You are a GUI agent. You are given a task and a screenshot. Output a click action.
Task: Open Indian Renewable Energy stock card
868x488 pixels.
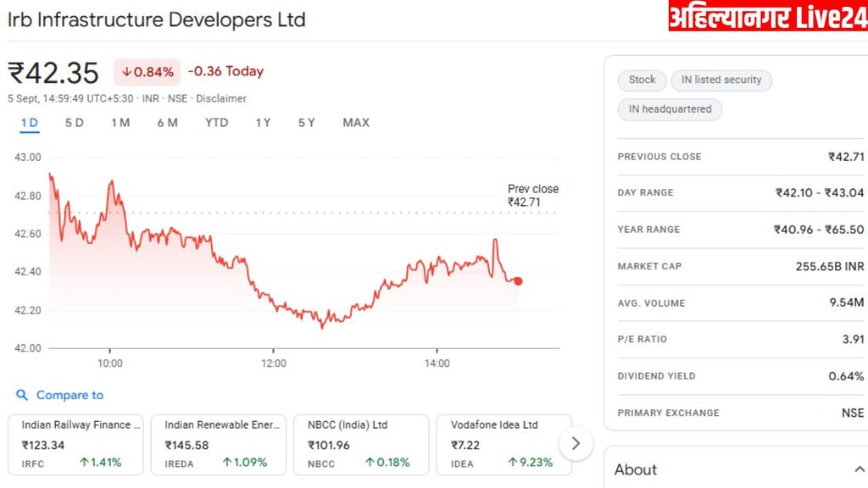218,444
